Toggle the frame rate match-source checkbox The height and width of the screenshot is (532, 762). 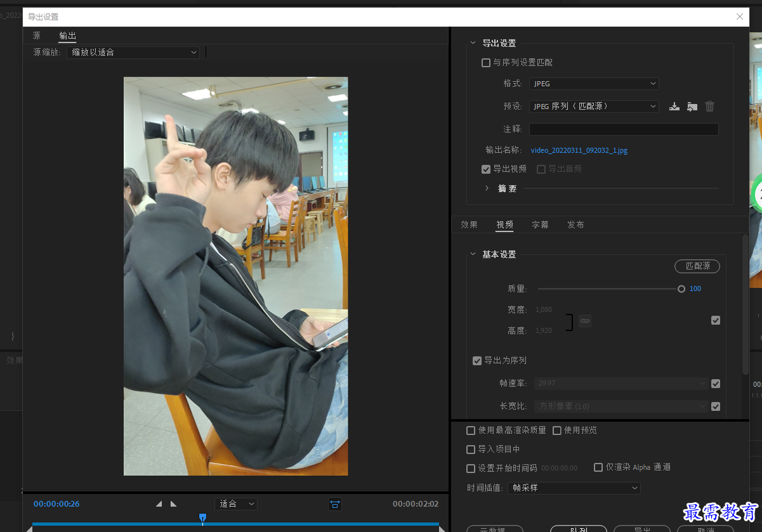(716, 384)
